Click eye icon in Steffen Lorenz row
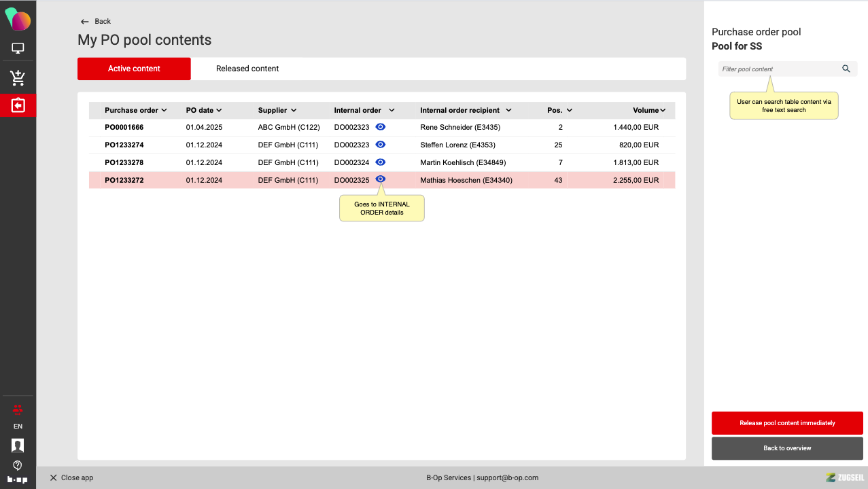This screenshot has width=868, height=489. click(381, 145)
